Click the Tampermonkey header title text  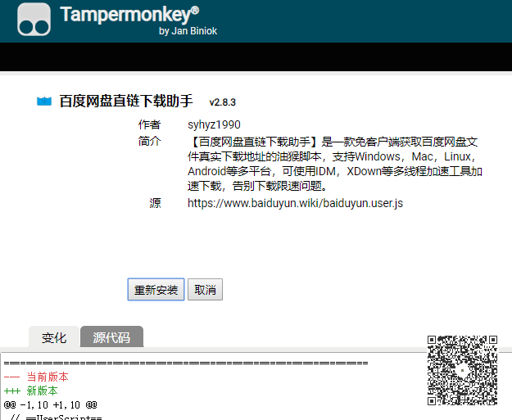coord(129,15)
